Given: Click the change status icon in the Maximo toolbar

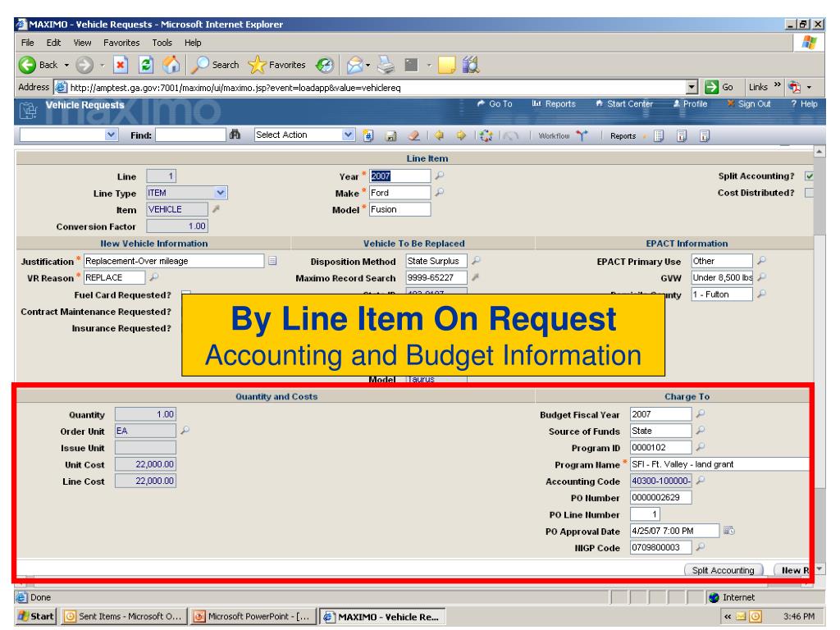Looking at the screenshot, I should click(486, 135).
